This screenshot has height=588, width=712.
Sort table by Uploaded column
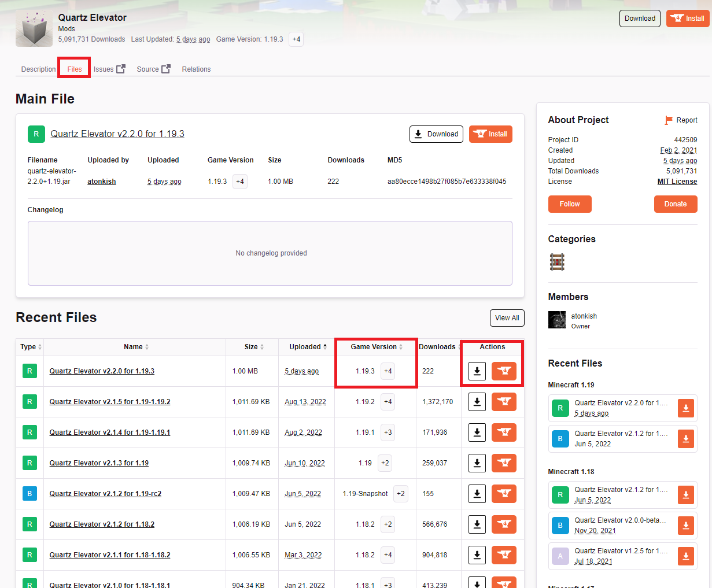[x=308, y=347]
